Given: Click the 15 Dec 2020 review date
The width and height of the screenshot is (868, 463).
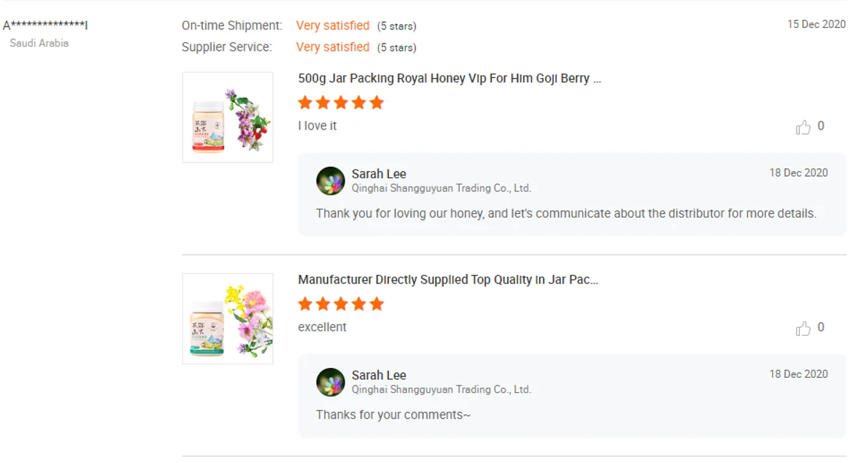Looking at the screenshot, I should (816, 24).
